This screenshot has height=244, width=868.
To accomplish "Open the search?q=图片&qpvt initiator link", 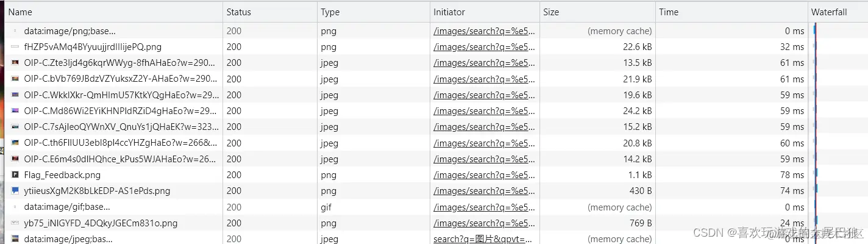I will coord(483,239).
